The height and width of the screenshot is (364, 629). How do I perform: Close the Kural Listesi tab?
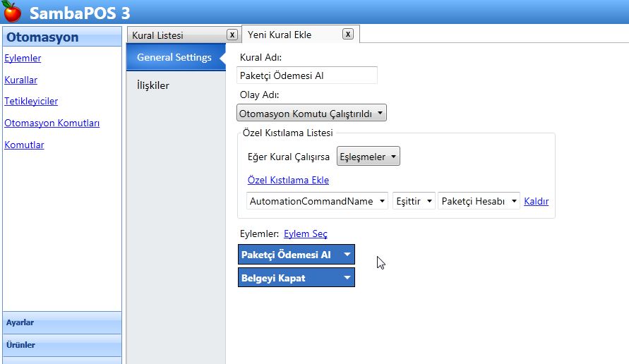pos(232,35)
